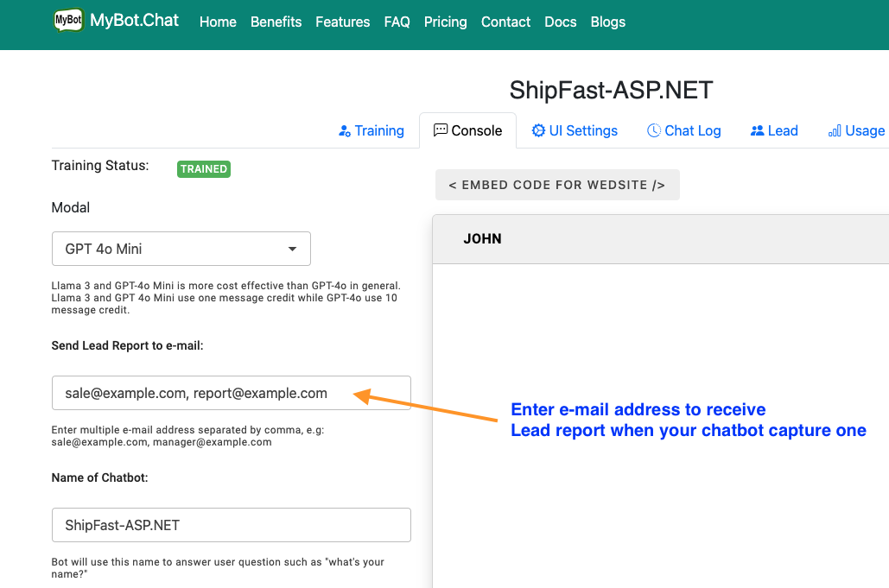This screenshot has width=889, height=588.
Task: Click the EMBED CODE FOR WEDSITE button
Action: click(556, 184)
